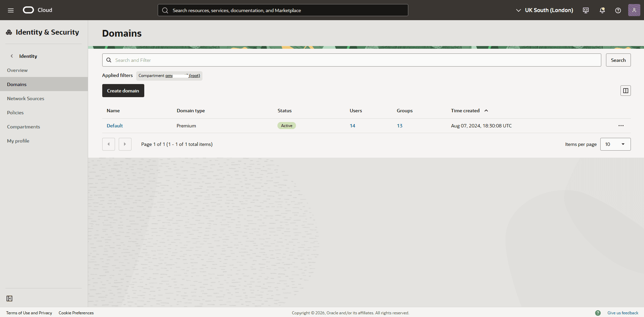Click Give us feedback link
This screenshot has height=317, width=644.
tap(623, 313)
